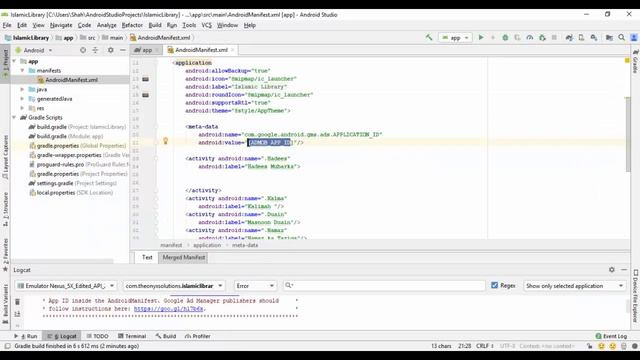
Task: Open the Build tool window button
Action: point(166,336)
